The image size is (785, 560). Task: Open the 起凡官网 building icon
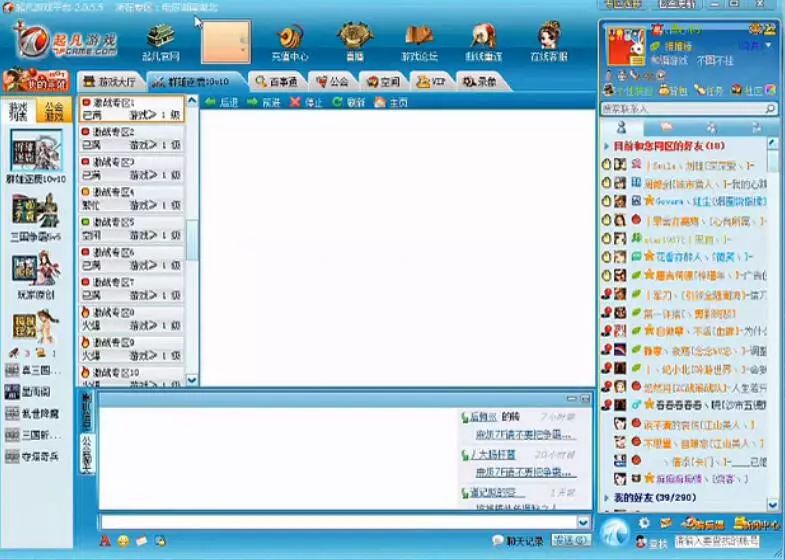coord(161,37)
